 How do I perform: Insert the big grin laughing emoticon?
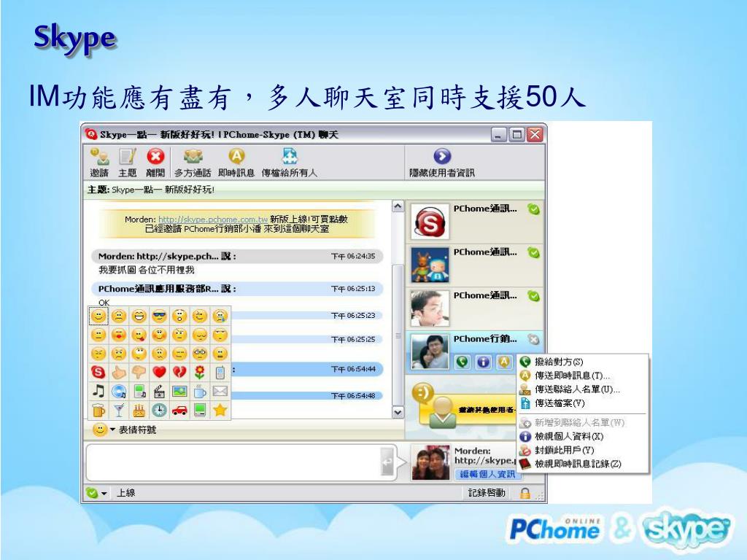coord(139,316)
